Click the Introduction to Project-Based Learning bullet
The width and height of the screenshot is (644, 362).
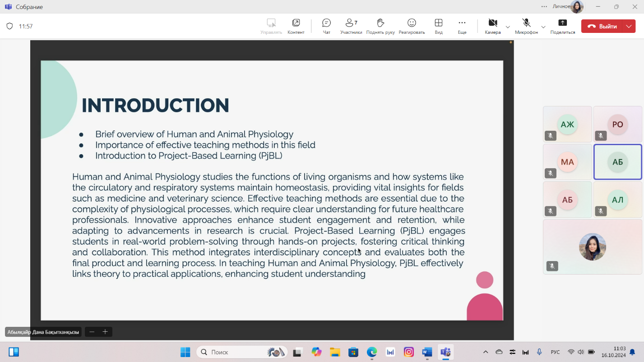coord(189,156)
